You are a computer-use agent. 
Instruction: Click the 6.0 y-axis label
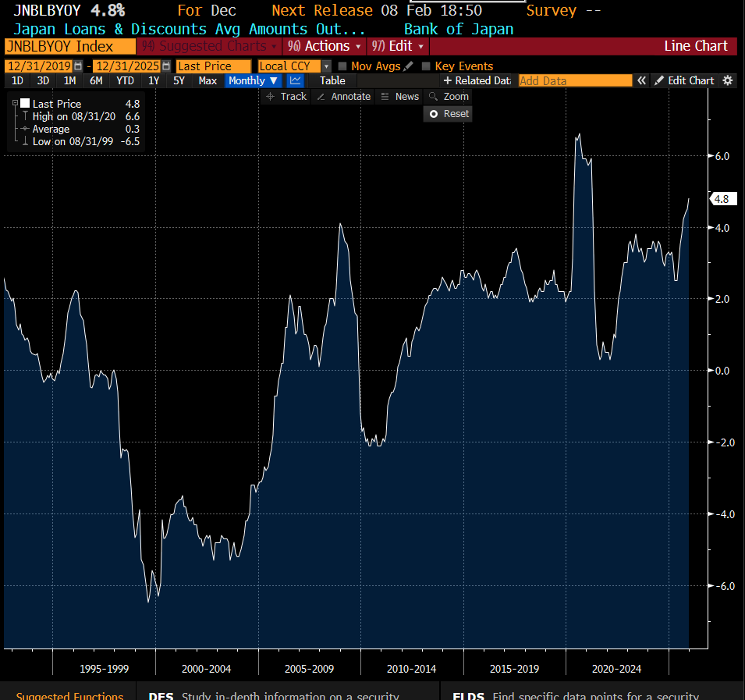click(722, 156)
